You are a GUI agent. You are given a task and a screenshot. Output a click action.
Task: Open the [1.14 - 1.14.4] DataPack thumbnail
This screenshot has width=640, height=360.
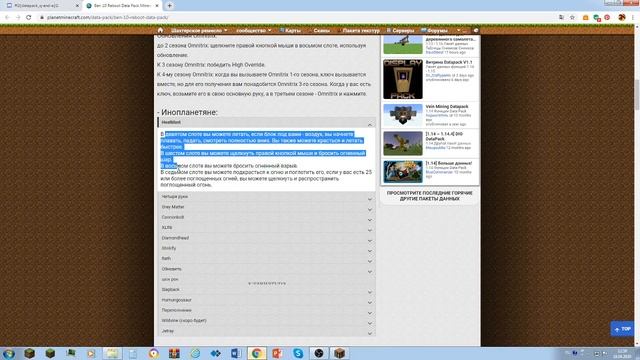click(x=403, y=143)
